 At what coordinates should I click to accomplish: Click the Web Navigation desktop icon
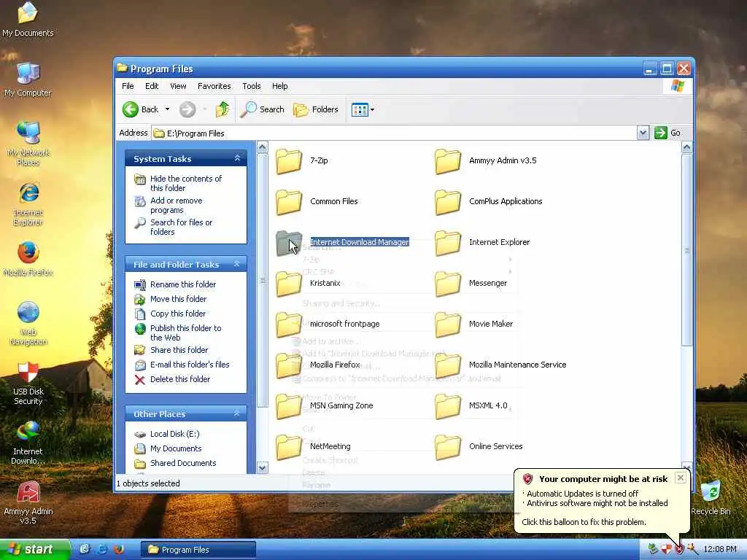click(28, 323)
